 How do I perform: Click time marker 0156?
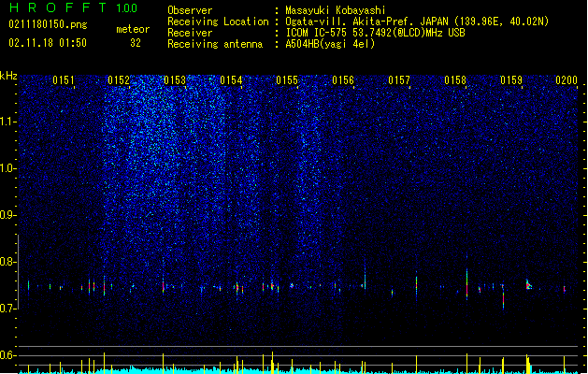point(343,80)
